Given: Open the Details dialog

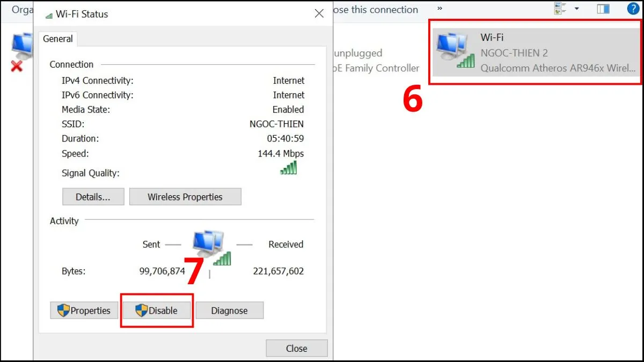Looking at the screenshot, I should (93, 196).
